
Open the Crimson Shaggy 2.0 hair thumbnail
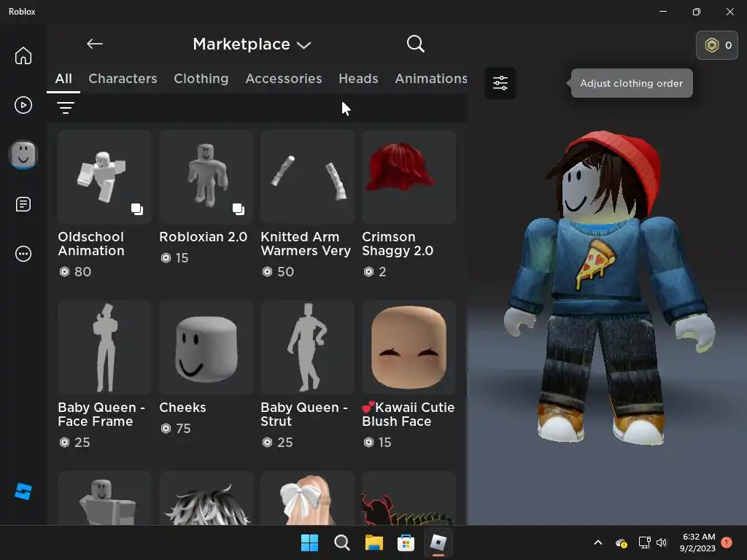pos(409,176)
